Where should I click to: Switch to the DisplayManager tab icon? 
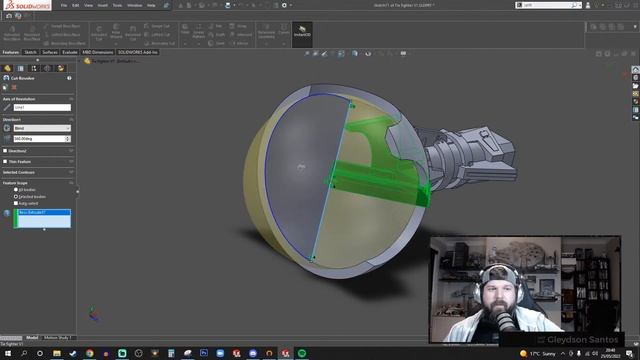[61, 68]
